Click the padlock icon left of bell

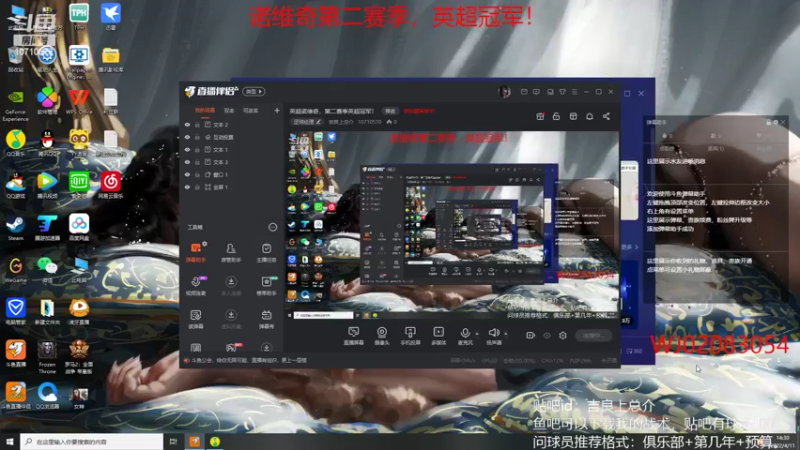(556, 116)
